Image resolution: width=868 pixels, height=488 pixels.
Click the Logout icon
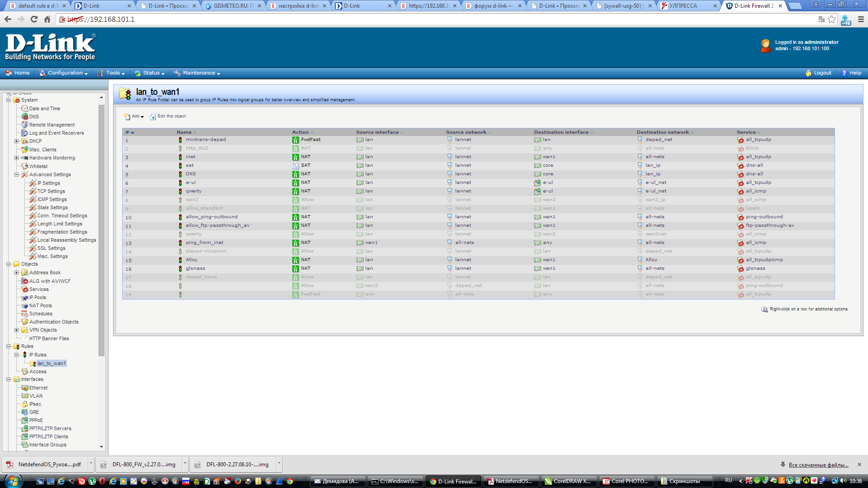808,73
